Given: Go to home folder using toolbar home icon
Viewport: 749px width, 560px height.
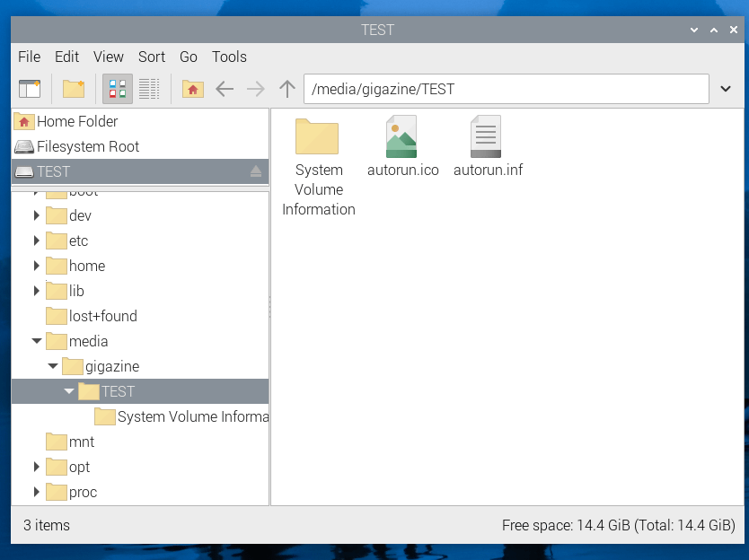Looking at the screenshot, I should [192, 88].
